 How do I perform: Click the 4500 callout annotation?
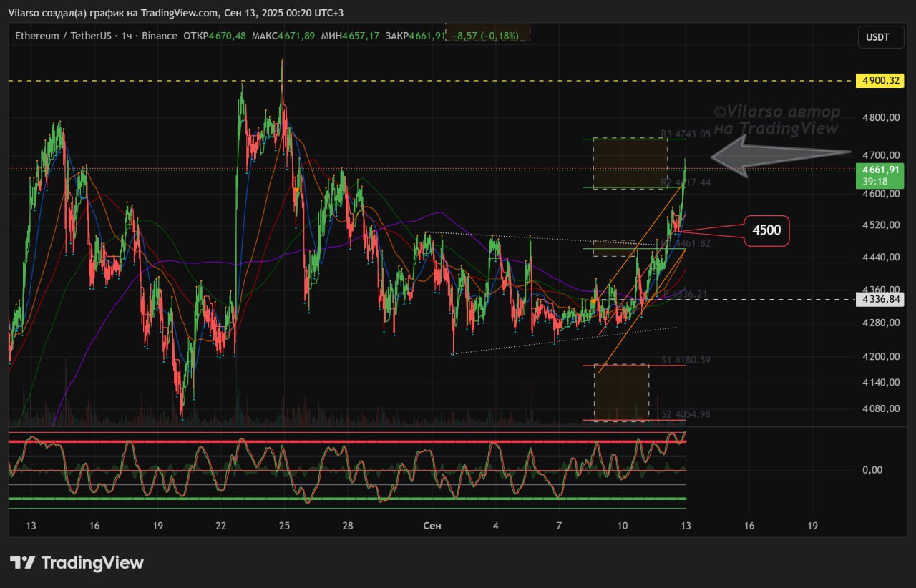tap(766, 231)
